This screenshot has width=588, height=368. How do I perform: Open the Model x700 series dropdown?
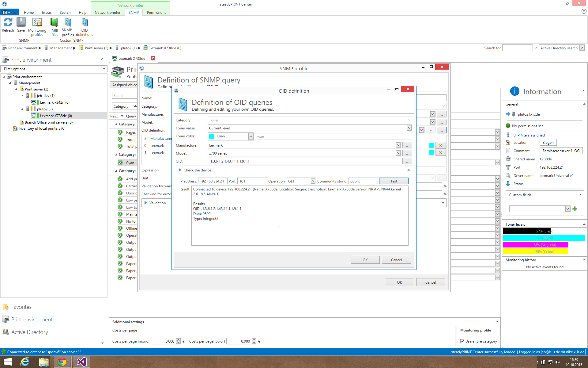click(x=398, y=153)
